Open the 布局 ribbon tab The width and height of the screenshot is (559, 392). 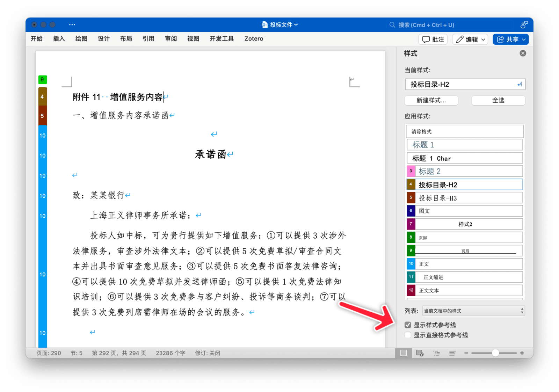coord(126,39)
